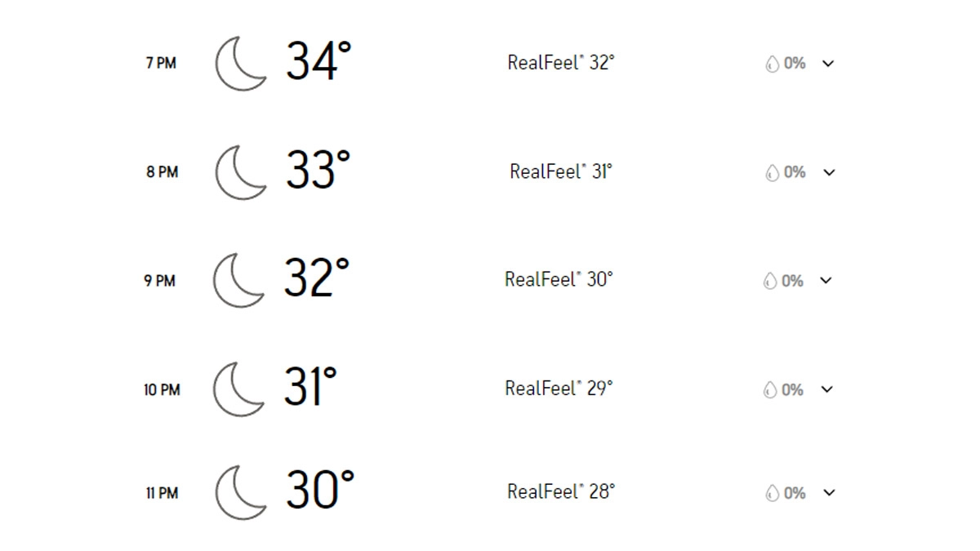Select the 8 PM time label
980x551 pixels.
coord(162,172)
